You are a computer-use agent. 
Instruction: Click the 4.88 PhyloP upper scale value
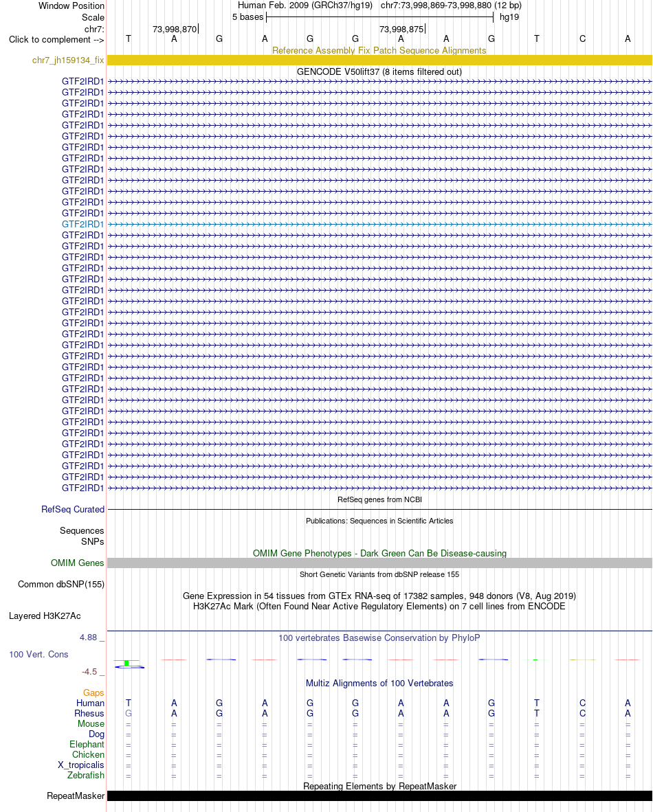click(88, 638)
